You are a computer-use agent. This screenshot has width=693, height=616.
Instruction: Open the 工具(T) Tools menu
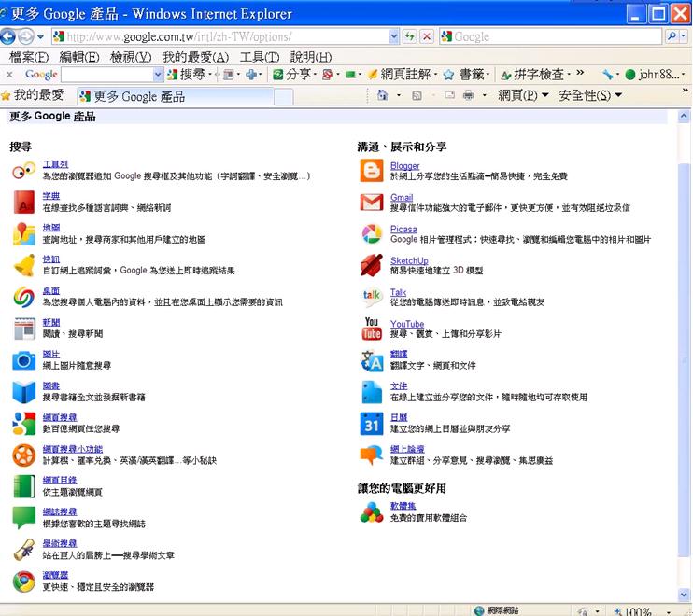tap(260, 57)
